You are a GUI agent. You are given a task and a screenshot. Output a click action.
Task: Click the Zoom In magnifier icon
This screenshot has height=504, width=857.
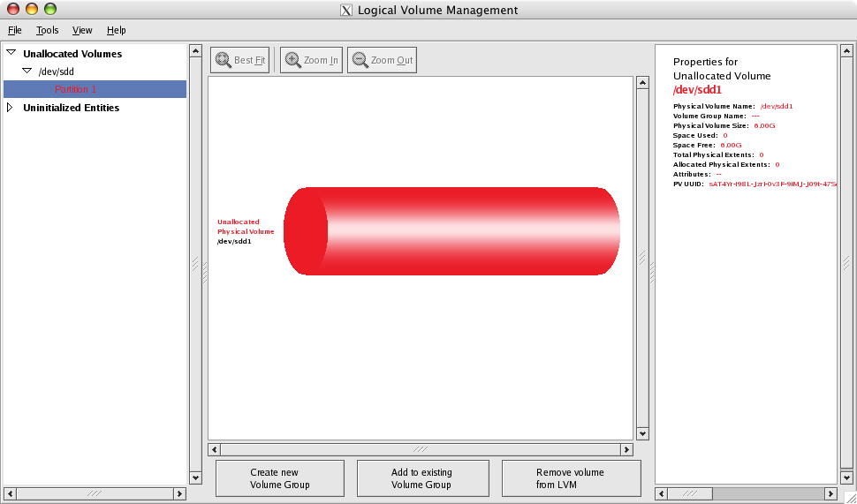[292, 60]
